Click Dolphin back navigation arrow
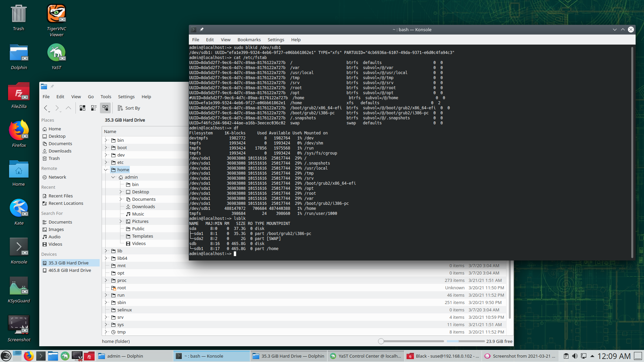The image size is (644, 362). (x=46, y=108)
